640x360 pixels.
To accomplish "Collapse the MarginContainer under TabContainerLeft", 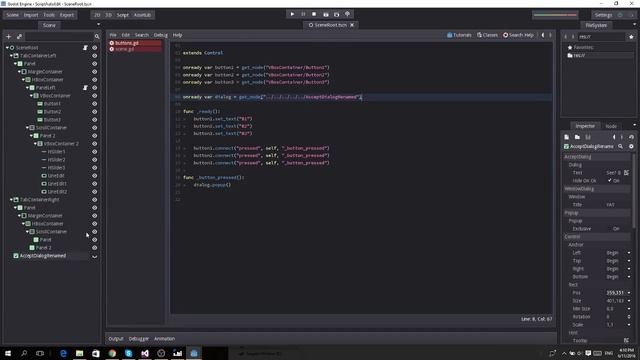I will (19, 72).
